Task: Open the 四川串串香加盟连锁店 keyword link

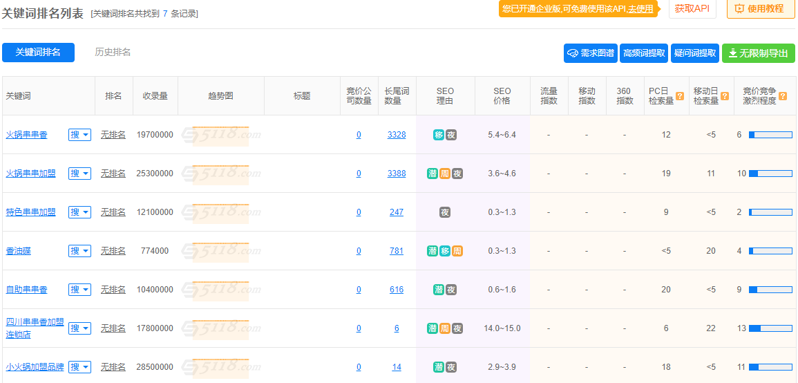Action: click(35, 328)
